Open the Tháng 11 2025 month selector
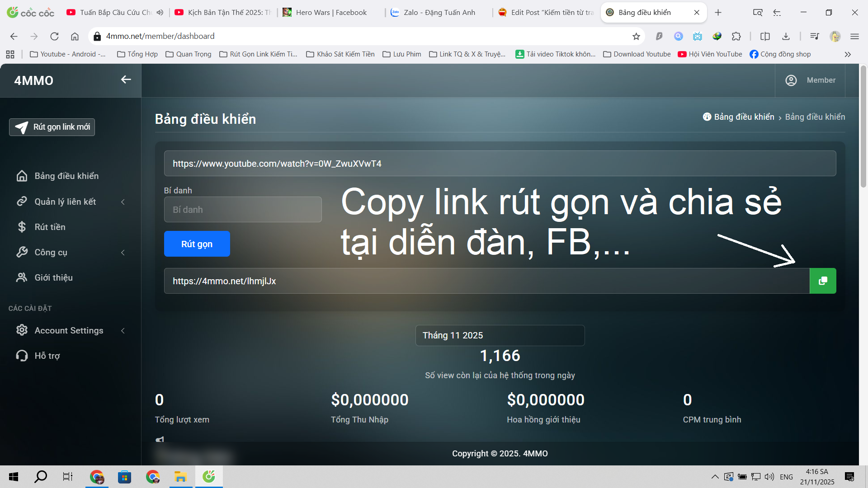Image resolution: width=868 pixels, height=488 pixels. [x=500, y=335]
